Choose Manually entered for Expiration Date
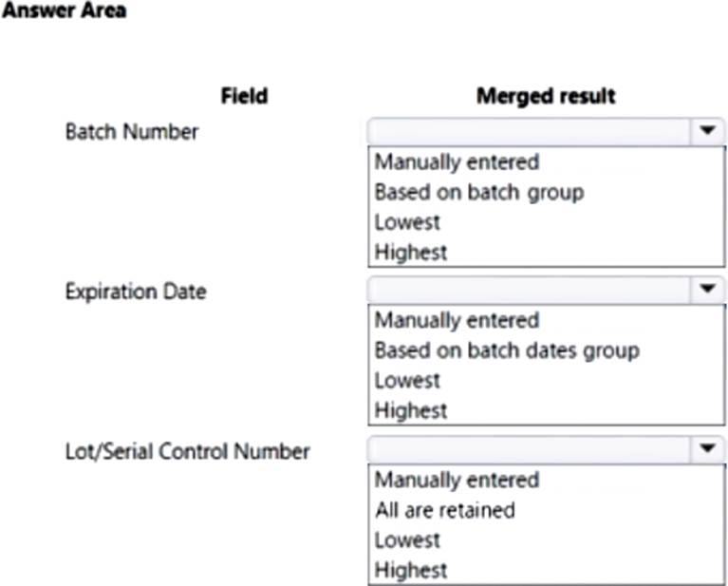Screen dimensions: 728x586 click(457, 320)
